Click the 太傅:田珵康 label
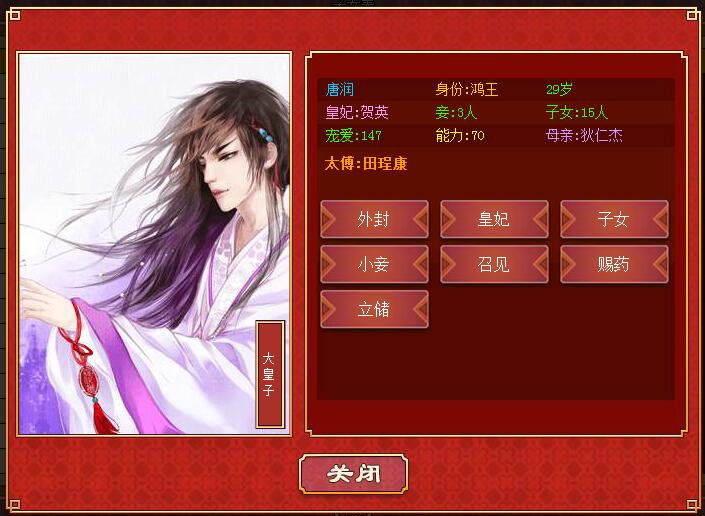This screenshot has height=516, width=705. [x=366, y=164]
